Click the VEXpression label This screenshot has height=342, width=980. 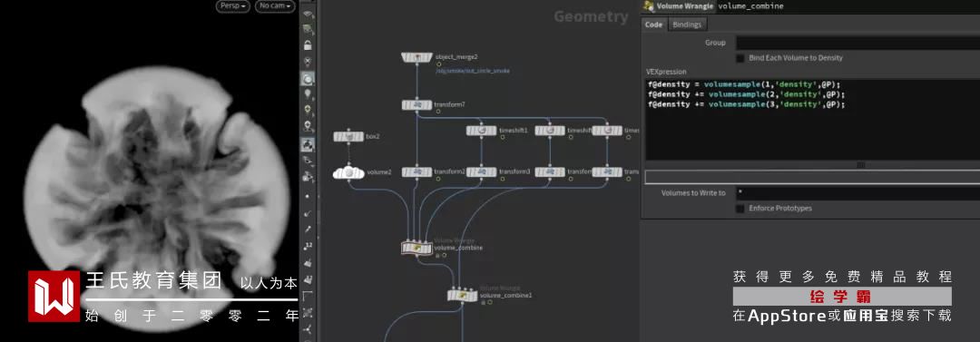tap(666, 72)
